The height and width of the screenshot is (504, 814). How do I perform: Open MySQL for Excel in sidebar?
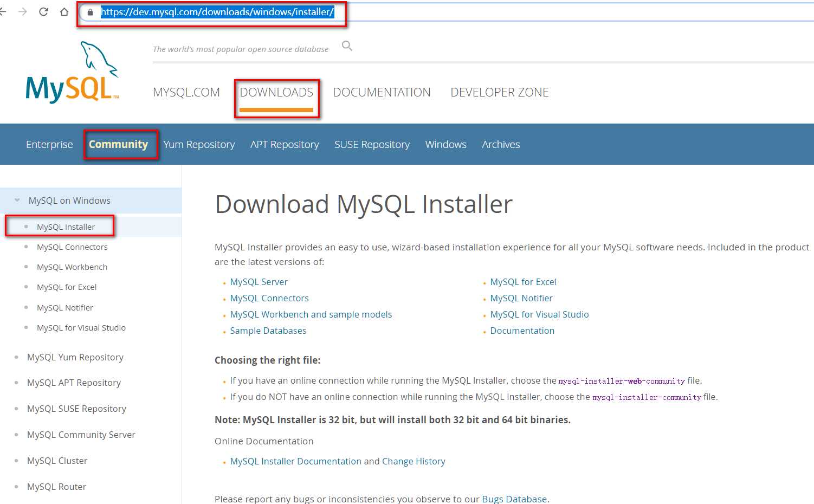(67, 287)
